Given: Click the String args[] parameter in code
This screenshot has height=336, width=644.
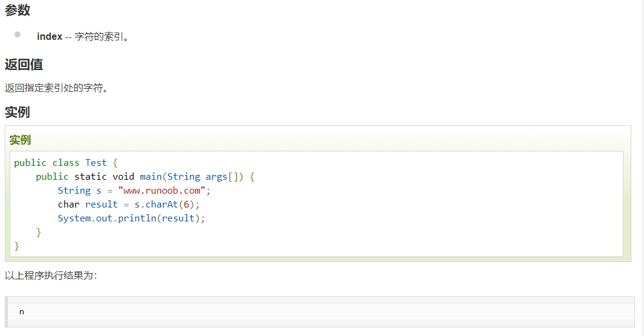Looking at the screenshot, I should click(x=205, y=177).
